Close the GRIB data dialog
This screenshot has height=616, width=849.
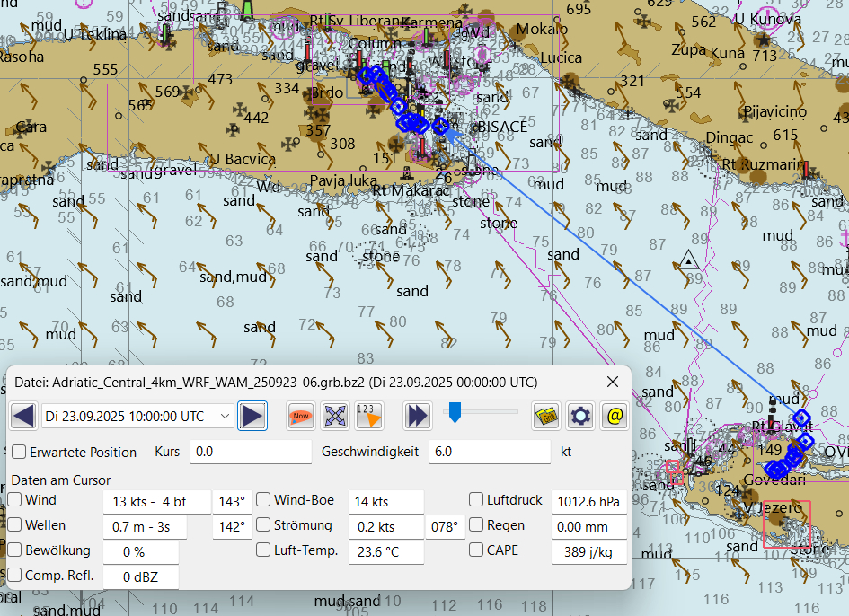(x=613, y=382)
